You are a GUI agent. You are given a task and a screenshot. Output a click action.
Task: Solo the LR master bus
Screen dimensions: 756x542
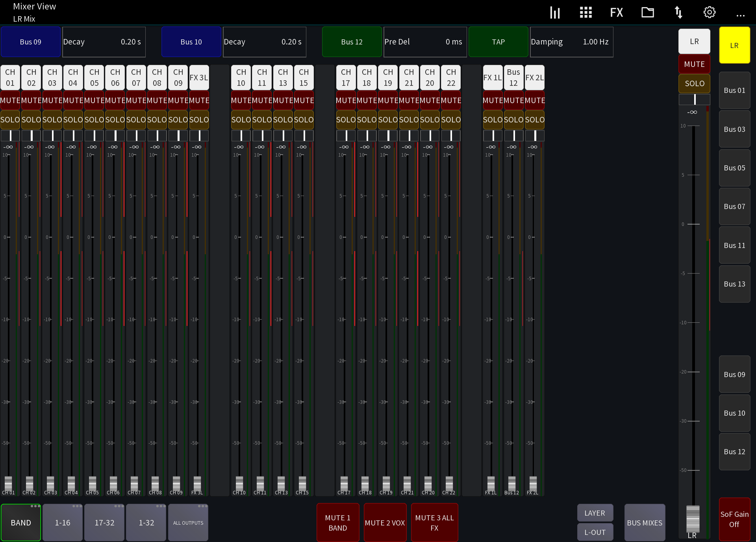pos(694,83)
